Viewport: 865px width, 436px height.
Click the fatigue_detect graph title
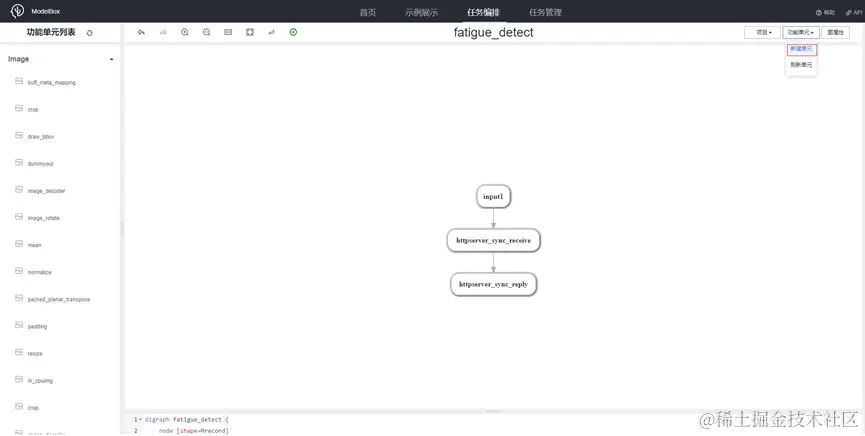pos(494,33)
